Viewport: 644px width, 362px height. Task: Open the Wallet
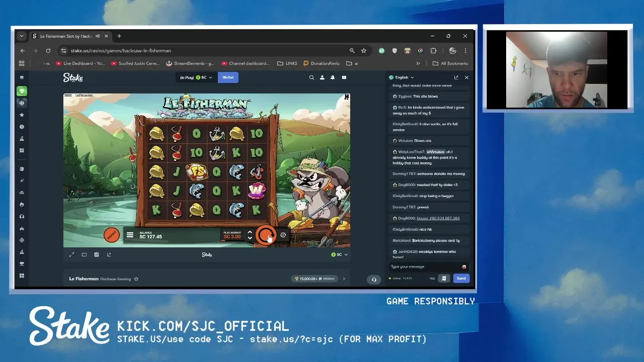[x=228, y=77]
